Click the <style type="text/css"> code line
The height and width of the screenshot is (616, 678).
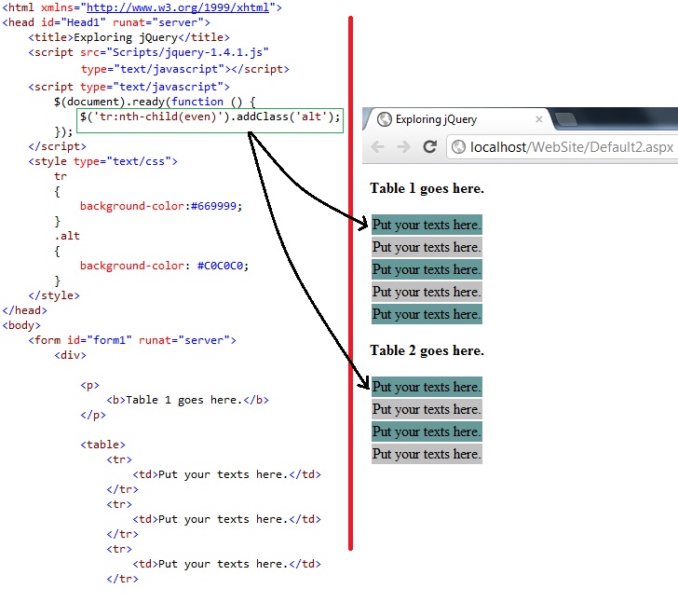[x=102, y=161]
